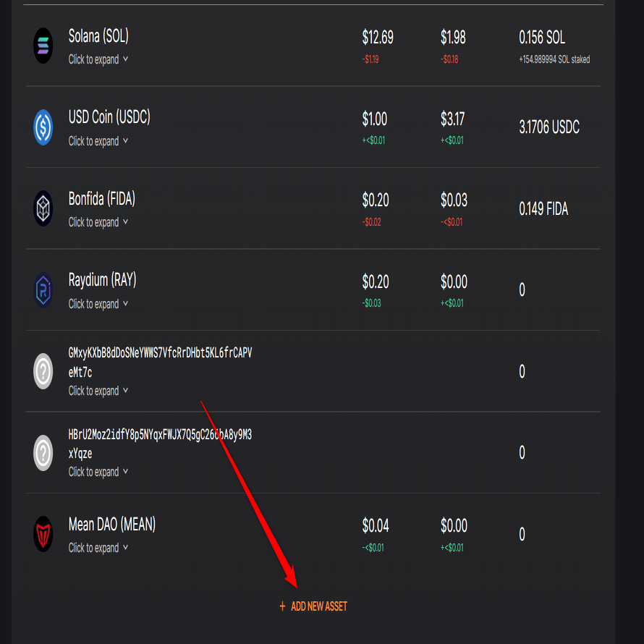The height and width of the screenshot is (644, 644).
Task: Click the plus icon beside Add New Asset
Action: (x=283, y=606)
